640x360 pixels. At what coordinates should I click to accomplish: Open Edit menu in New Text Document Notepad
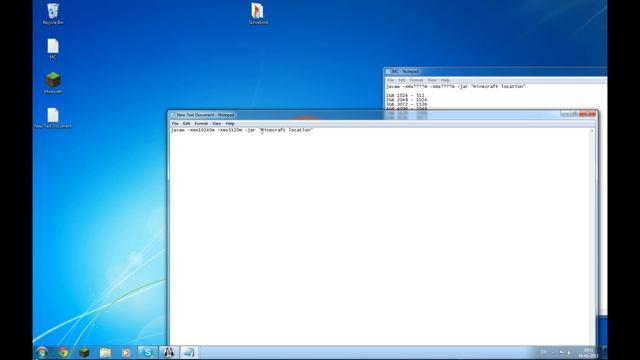(187, 123)
